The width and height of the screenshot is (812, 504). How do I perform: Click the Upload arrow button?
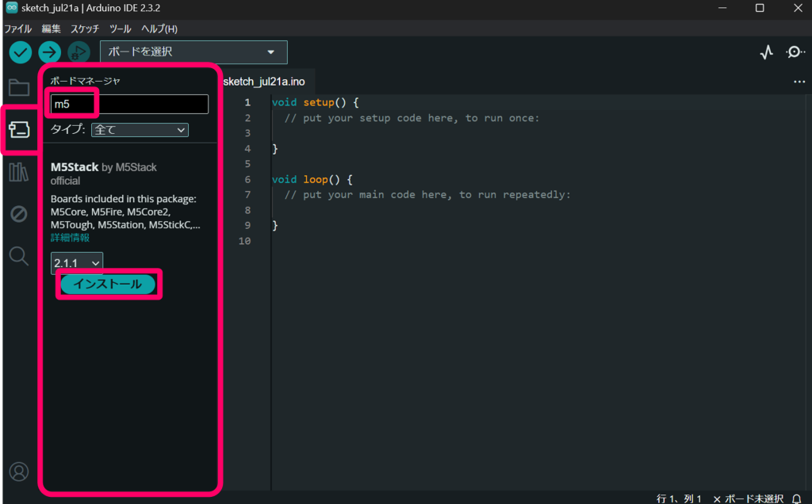click(50, 52)
